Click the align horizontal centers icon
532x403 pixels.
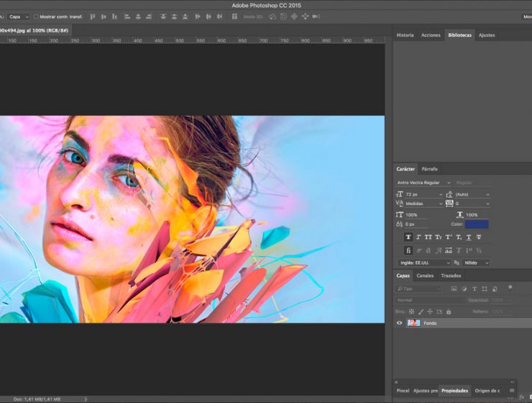tap(138, 17)
